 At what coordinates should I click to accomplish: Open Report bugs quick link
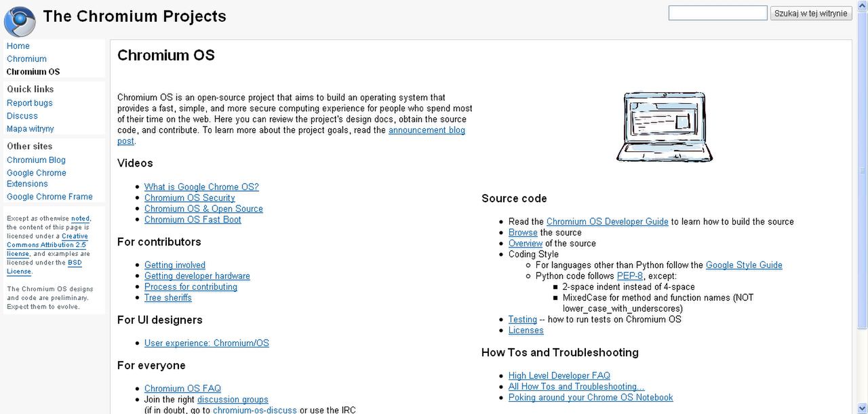pos(30,103)
